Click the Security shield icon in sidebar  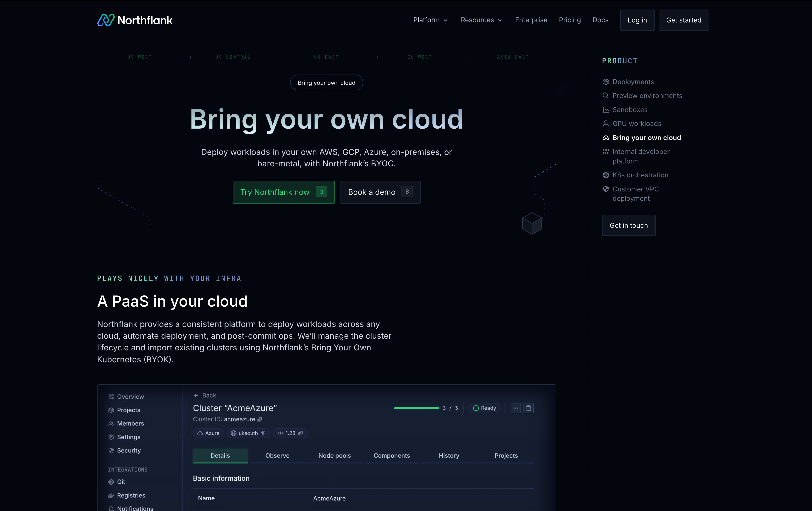tap(111, 451)
